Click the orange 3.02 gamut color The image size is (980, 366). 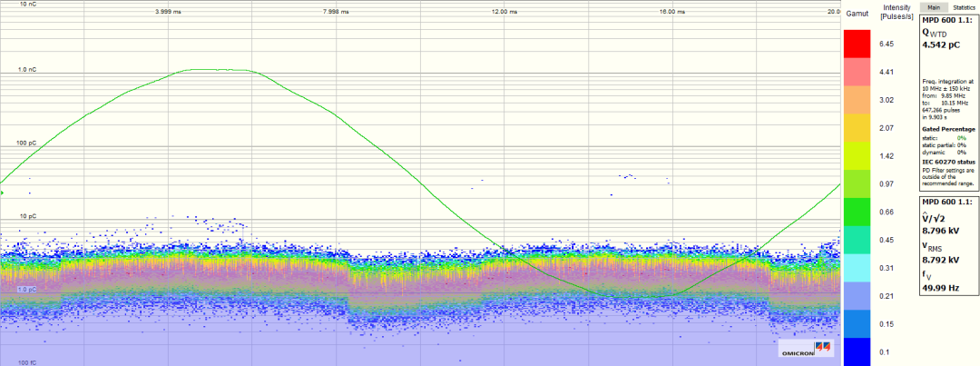[857, 100]
